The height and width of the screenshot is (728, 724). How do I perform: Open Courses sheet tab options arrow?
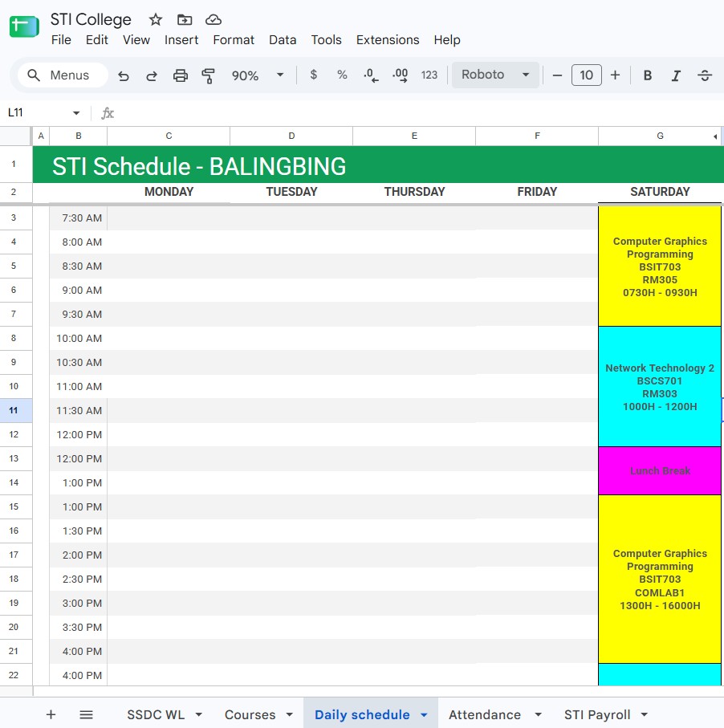[289, 714]
